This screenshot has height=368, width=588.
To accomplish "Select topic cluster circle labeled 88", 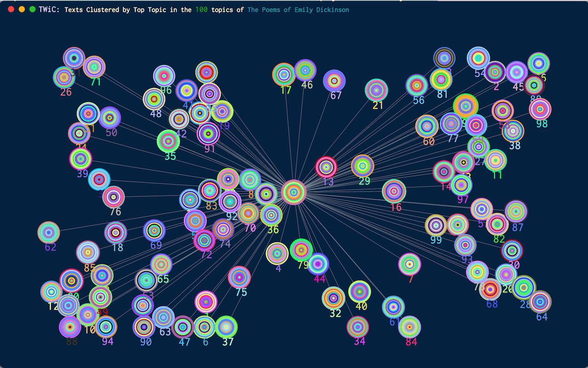I will coord(70,327).
